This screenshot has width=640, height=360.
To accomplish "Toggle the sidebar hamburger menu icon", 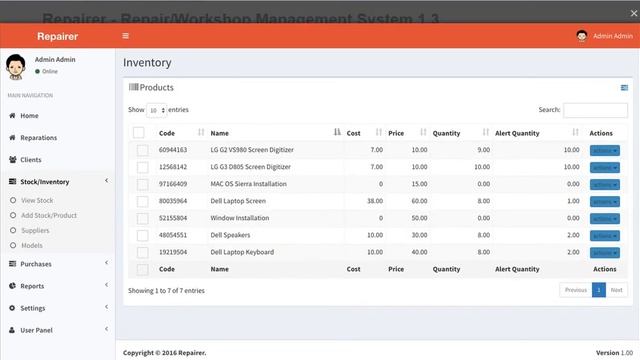I will (125, 36).
